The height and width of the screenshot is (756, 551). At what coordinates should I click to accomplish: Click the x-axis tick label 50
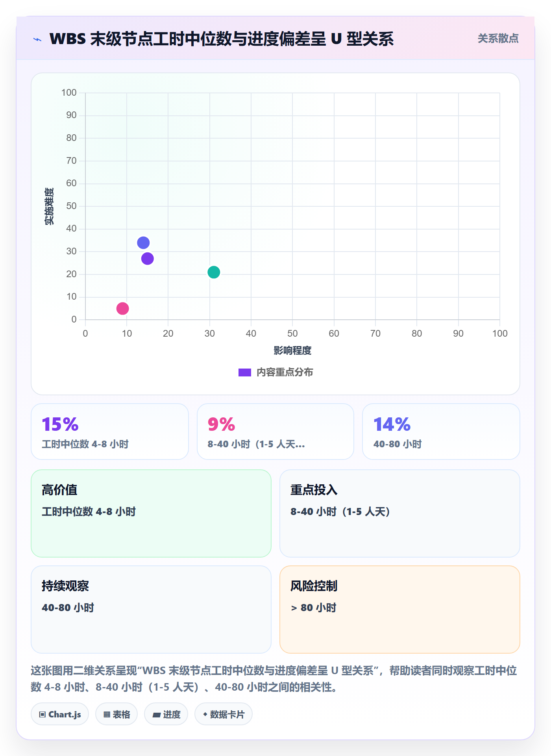pos(292,334)
